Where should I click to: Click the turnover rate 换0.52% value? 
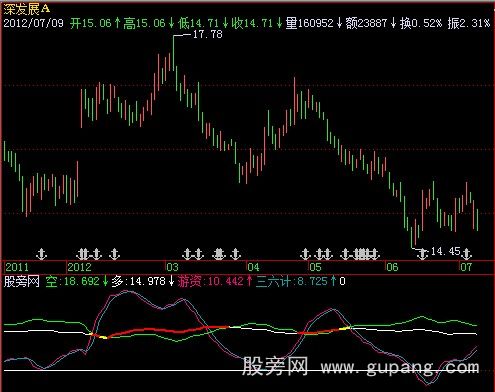click(x=421, y=23)
